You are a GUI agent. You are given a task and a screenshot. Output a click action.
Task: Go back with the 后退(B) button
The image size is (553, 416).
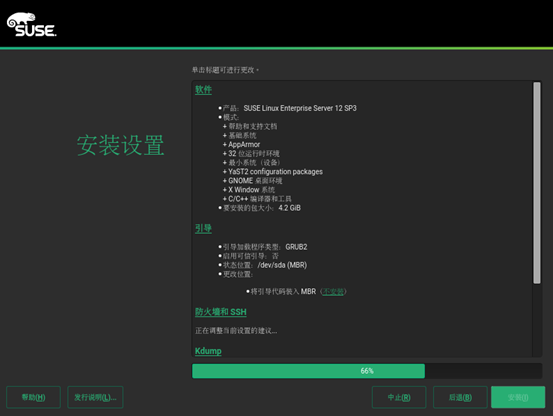[x=460, y=397]
